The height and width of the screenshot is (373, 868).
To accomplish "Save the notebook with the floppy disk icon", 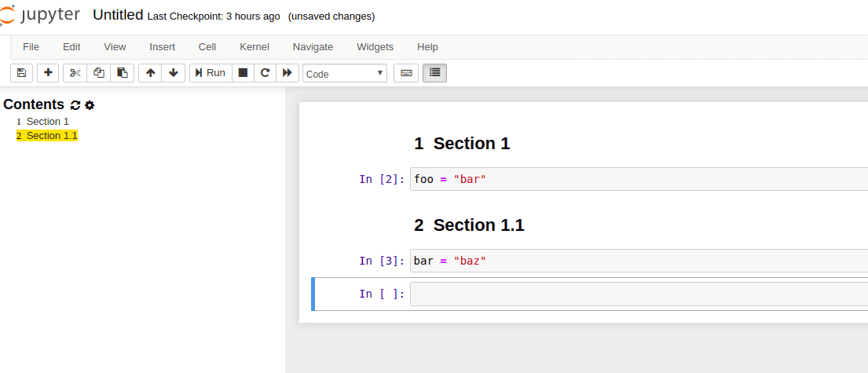I will pyautogui.click(x=21, y=73).
